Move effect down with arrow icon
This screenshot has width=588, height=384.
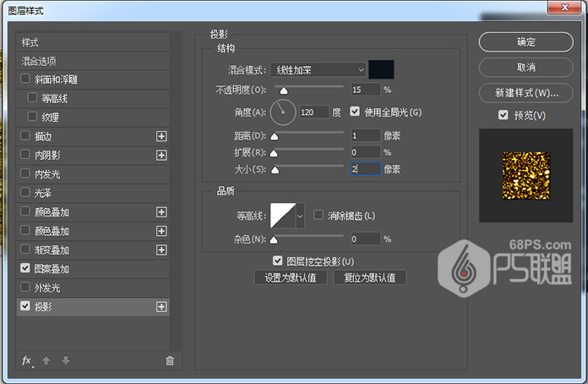tap(66, 360)
